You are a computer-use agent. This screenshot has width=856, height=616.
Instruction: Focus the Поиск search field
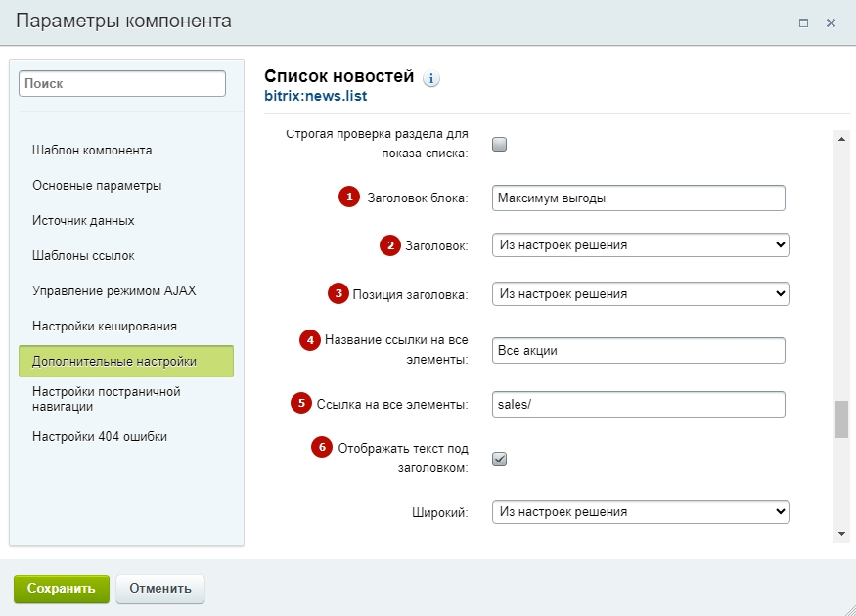[122, 84]
